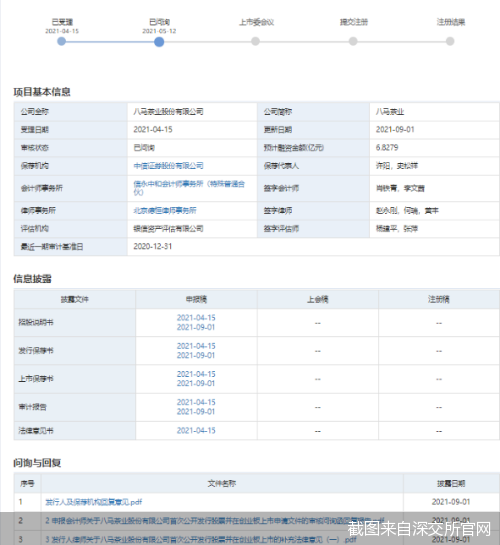The image size is (500, 545).
Task: Click the 已受理 timeline node
Action: tap(62, 41)
